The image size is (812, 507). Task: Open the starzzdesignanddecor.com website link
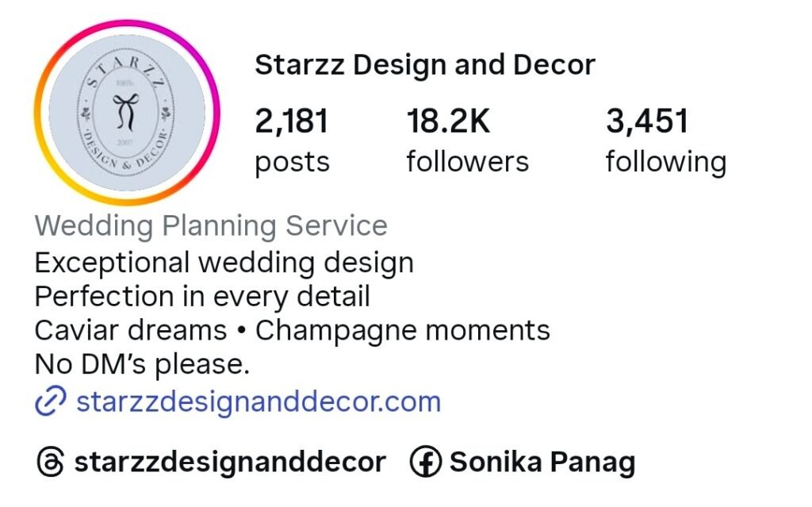click(259, 401)
